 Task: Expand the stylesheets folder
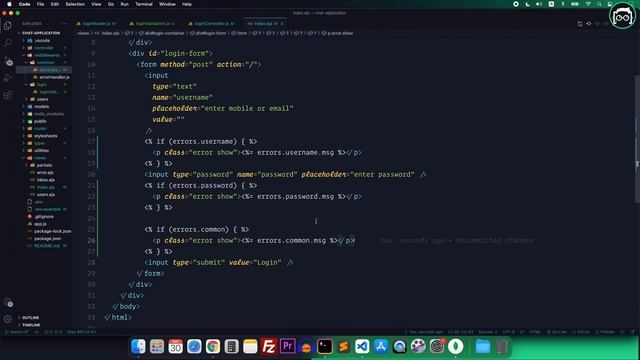tap(46, 136)
